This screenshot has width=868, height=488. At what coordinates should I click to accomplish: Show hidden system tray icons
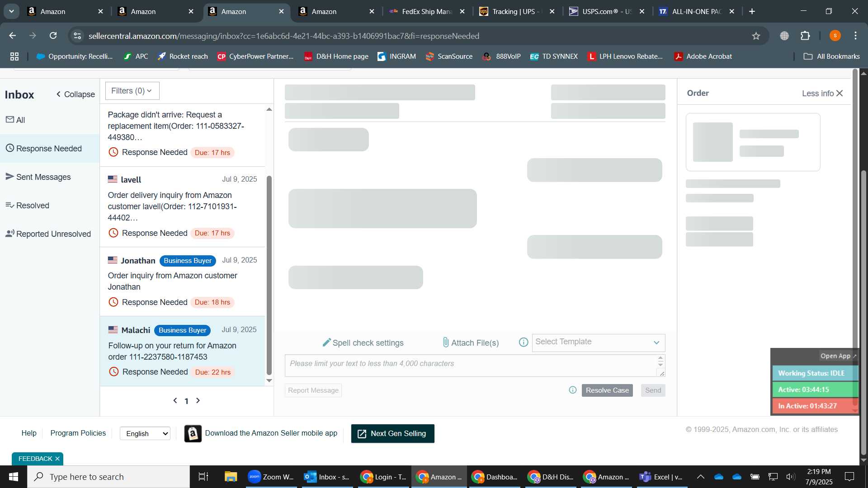(x=700, y=477)
